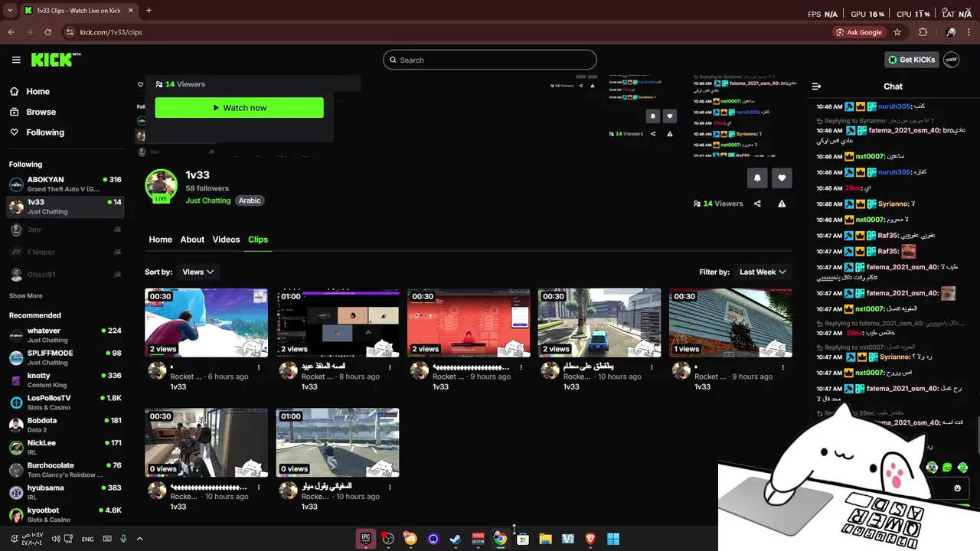Open the Home page from the sidebar
The width and height of the screenshot is (980, 551).
38,91
